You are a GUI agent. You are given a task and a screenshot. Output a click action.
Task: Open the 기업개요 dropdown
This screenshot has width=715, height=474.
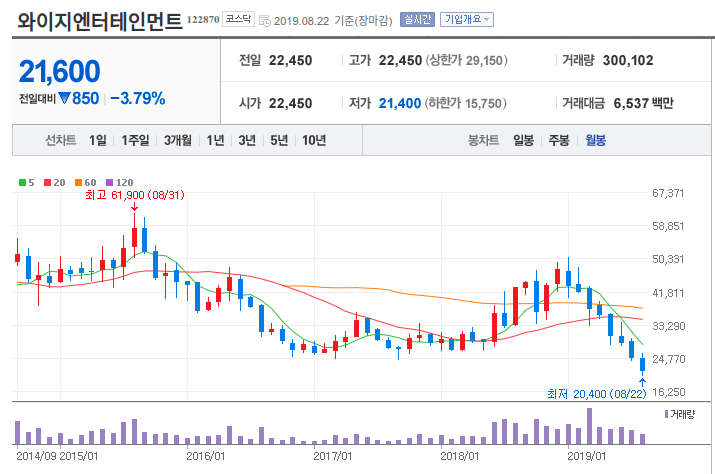(466, 20)
